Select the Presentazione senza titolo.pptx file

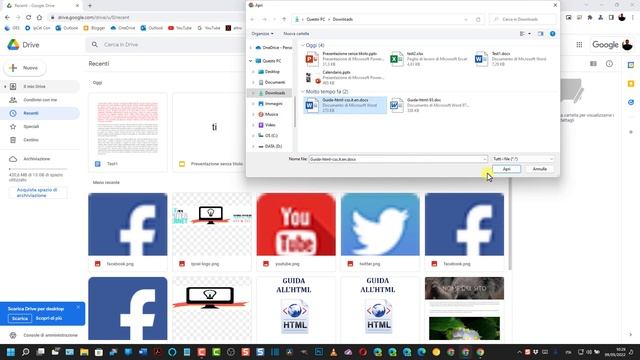(345, 59)
